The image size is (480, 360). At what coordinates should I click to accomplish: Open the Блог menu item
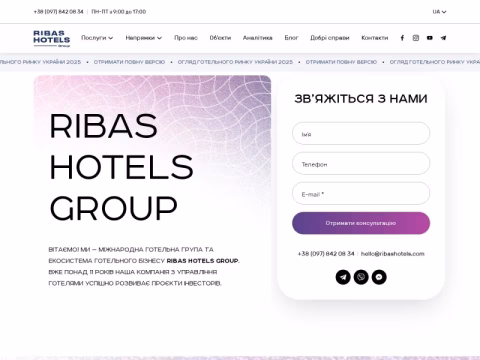291,38
